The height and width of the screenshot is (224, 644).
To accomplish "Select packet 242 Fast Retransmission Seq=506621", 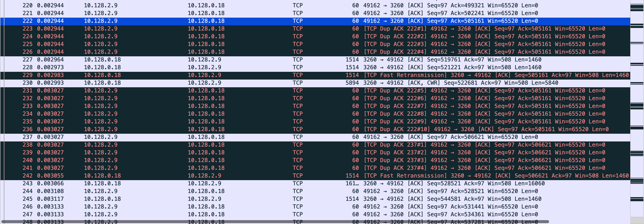I will click(315, 176).
